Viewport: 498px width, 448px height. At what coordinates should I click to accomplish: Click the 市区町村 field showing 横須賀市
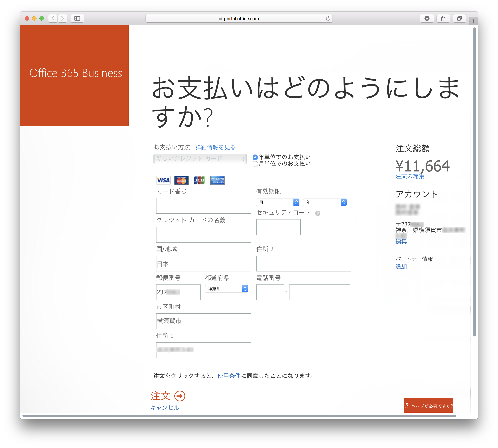[x=203, y=321]
